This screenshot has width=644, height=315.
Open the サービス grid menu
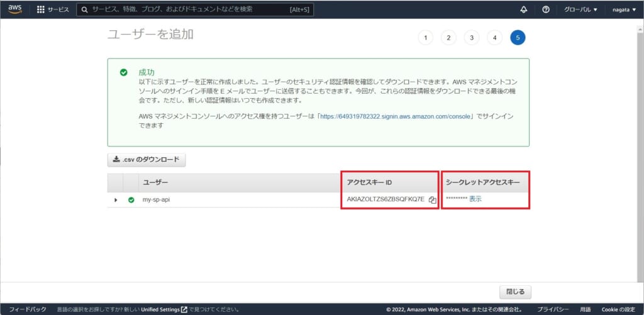click(x=53, y=9)
